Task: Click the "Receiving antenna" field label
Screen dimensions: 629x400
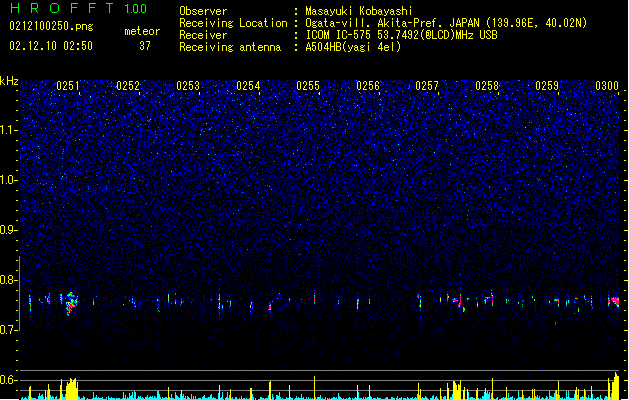Action: click(x=230, y=47)
